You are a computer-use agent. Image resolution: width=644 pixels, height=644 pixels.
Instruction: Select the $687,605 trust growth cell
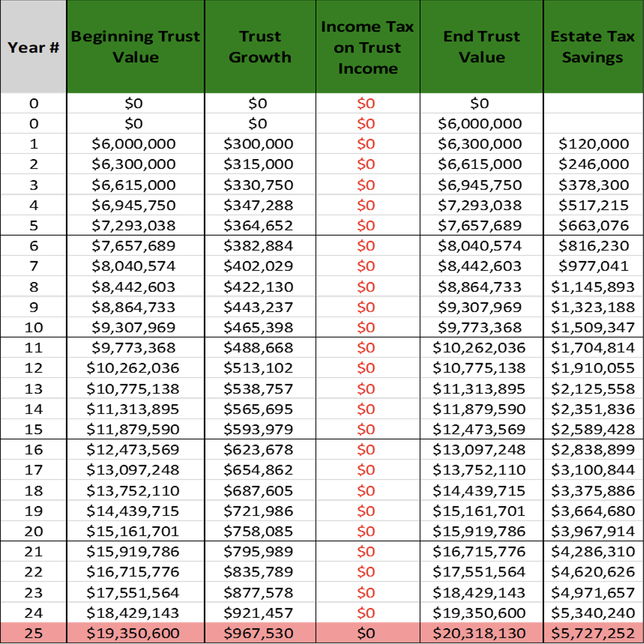tap(260, 491)
